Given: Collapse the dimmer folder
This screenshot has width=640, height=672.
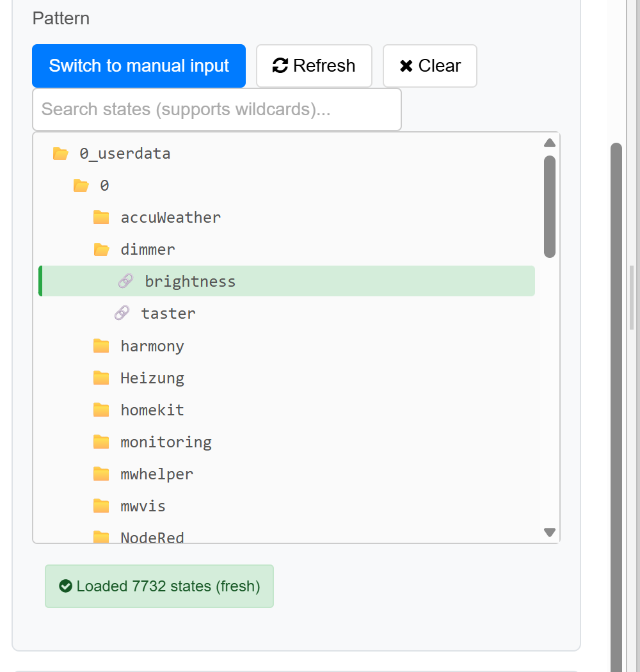Looking at the screenshot, I should click(x=147, y=250).
